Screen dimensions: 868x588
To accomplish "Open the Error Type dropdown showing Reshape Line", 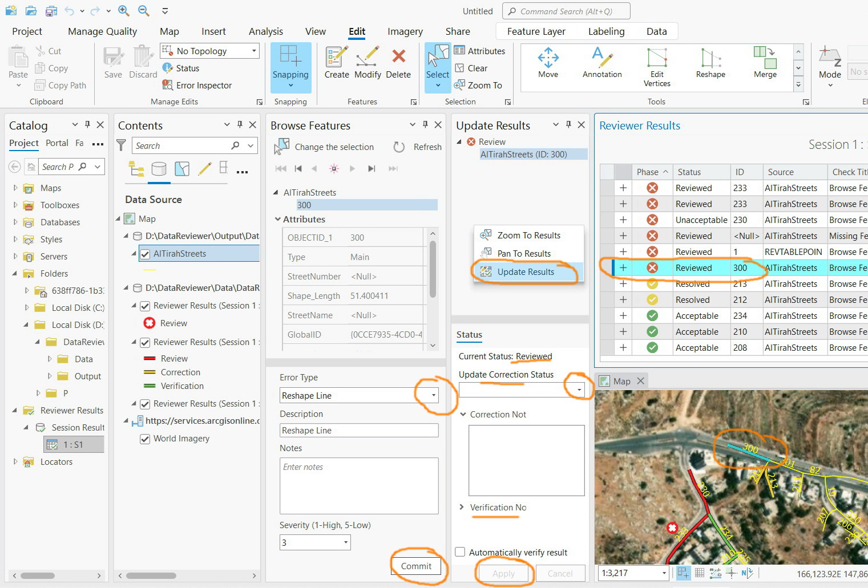I will tap(433, 395).
